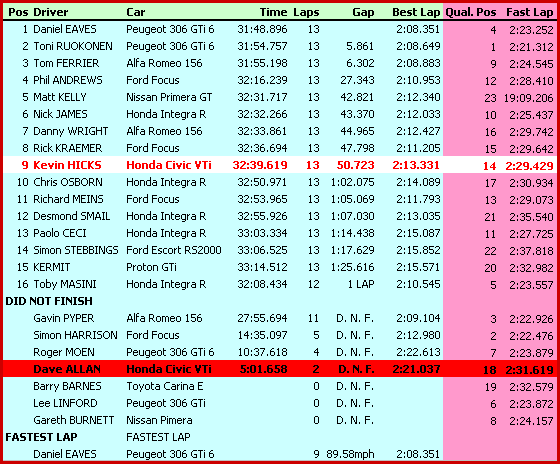Click Matt KELLY's fast lap 19:09.206
Image resolution: width=560 pixels, height=464 pixels.
click(529, 98)
